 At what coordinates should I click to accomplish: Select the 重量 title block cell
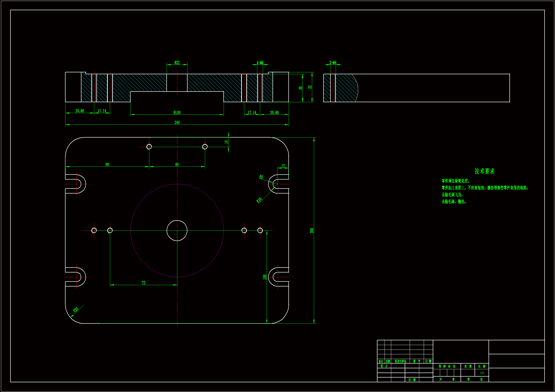[x=468, y=366]
